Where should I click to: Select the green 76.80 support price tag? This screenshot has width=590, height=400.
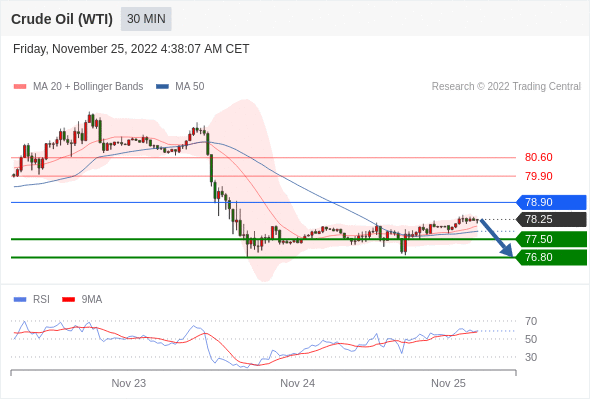tap(551, 257)
